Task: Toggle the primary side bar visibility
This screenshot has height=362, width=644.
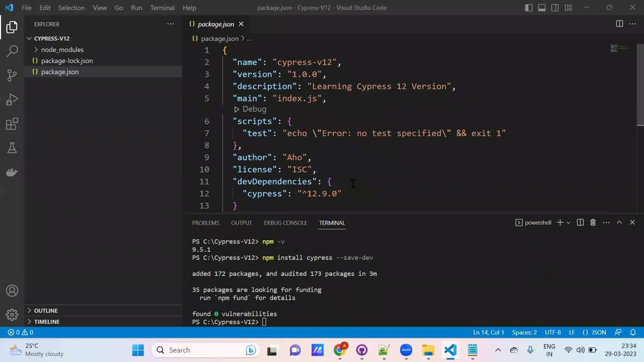Action: [x=529, y=8]
